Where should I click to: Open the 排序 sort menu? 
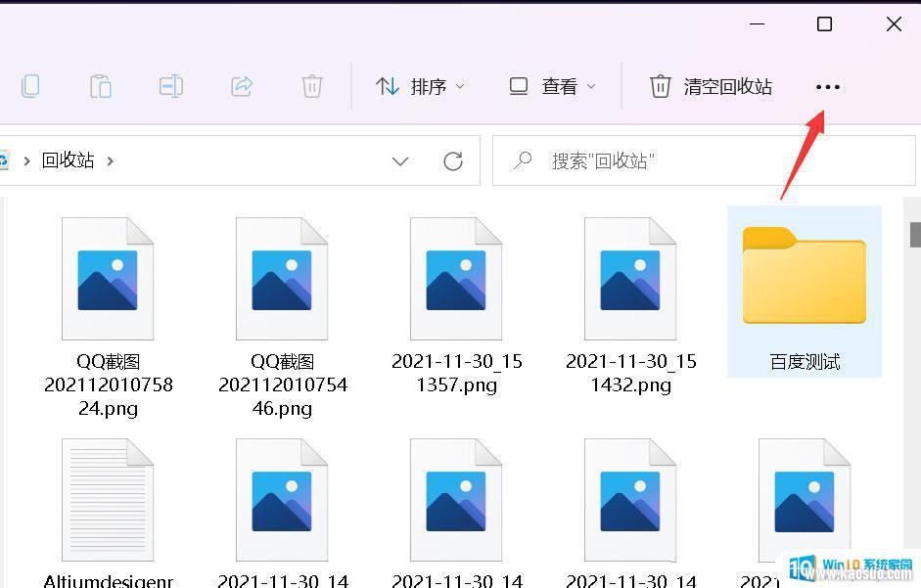click(x=421, y=87)
